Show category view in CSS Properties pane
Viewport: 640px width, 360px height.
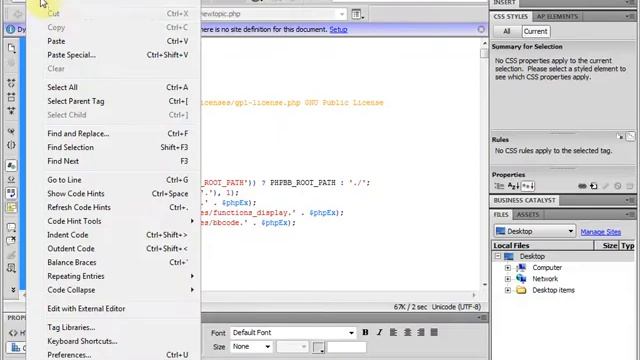point(499,186)
